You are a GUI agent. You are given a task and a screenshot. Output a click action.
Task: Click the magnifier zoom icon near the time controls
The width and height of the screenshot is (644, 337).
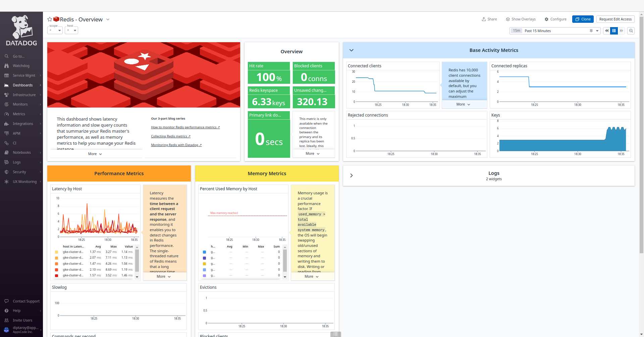coord(631,30)
